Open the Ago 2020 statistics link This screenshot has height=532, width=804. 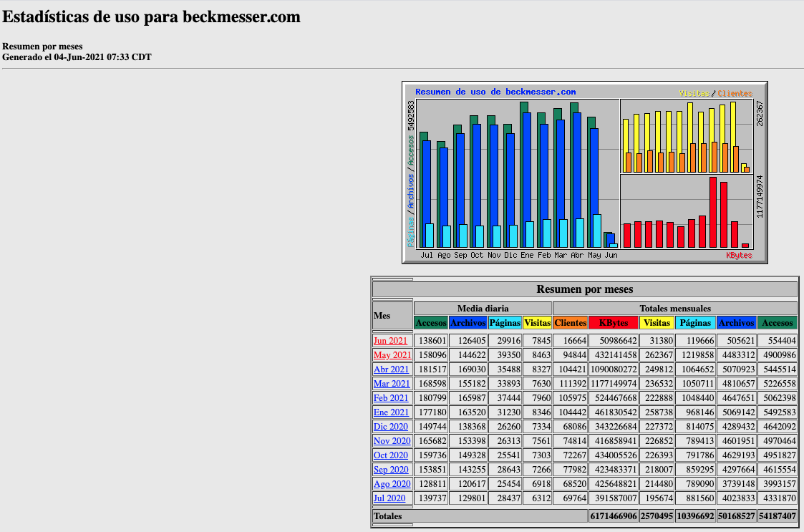[x=391, y=484]
